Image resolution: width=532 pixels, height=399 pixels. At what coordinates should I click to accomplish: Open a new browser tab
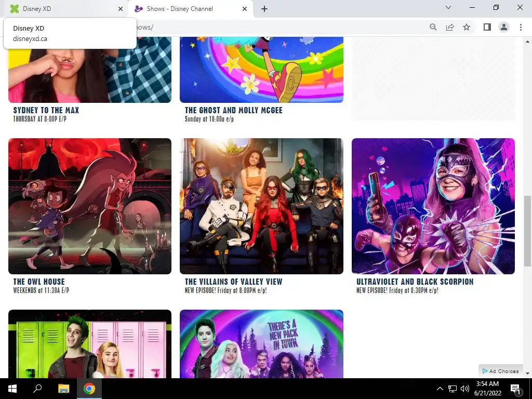point(264,9)
